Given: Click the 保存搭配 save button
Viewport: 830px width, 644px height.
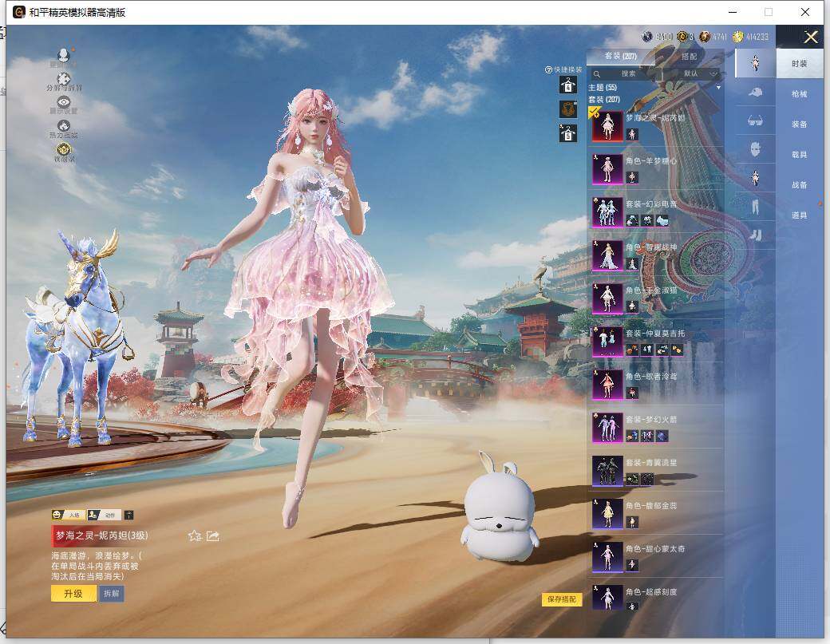Looking at the screenshot, I should pos(562,599).
